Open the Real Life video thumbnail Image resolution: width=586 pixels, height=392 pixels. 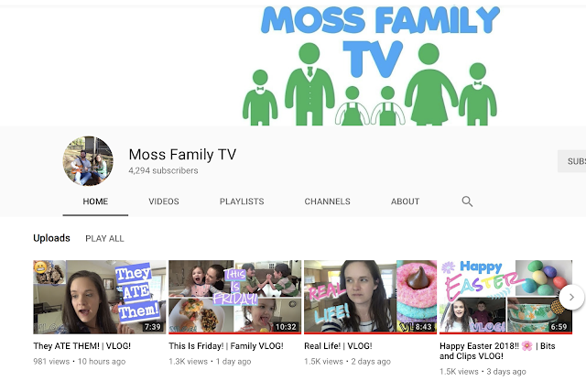[370, 297]
